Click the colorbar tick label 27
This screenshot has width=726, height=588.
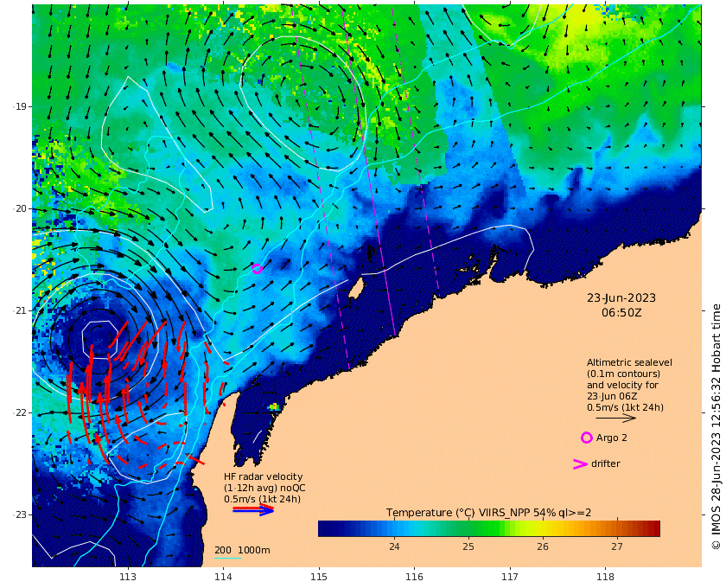(x=617, y=546)
